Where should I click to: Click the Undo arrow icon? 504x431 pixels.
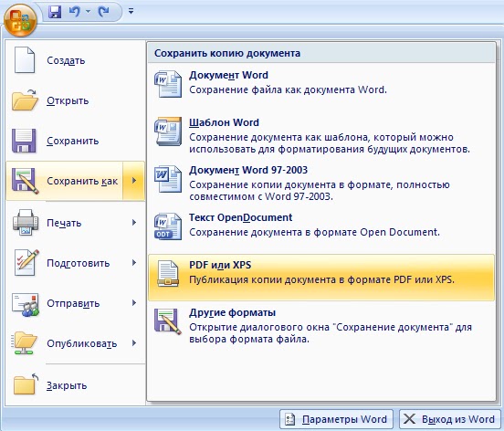(x=75, y=12)
